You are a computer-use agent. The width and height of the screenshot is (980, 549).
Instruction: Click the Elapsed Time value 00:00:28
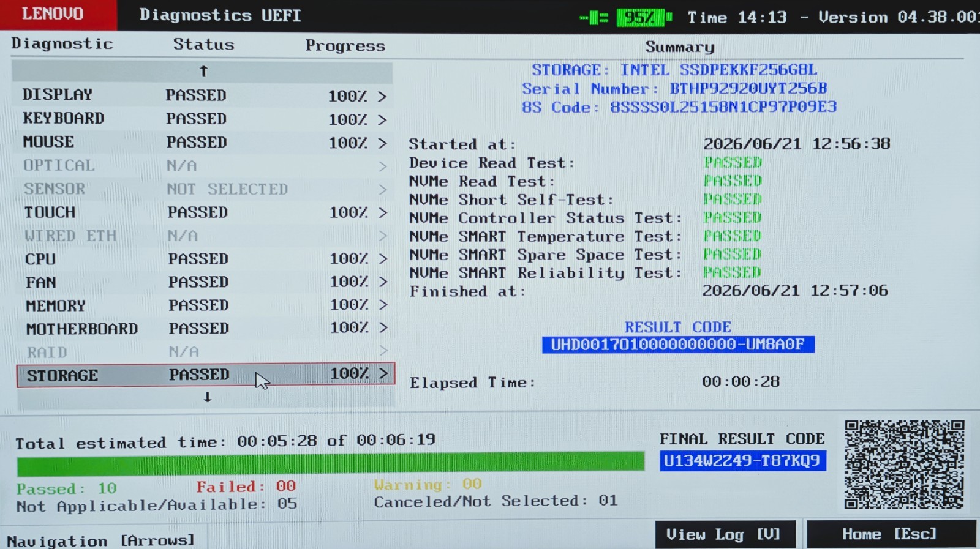tap(741, 382)
